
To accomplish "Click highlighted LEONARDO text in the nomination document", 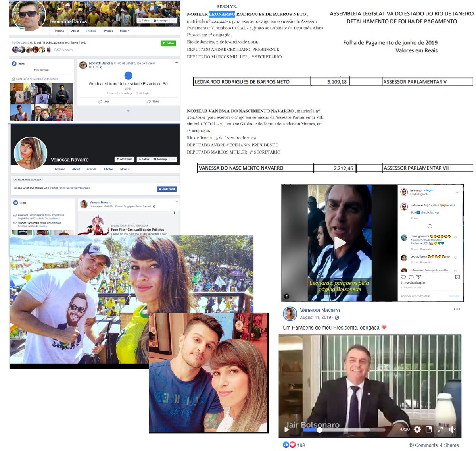I will 222,14.
